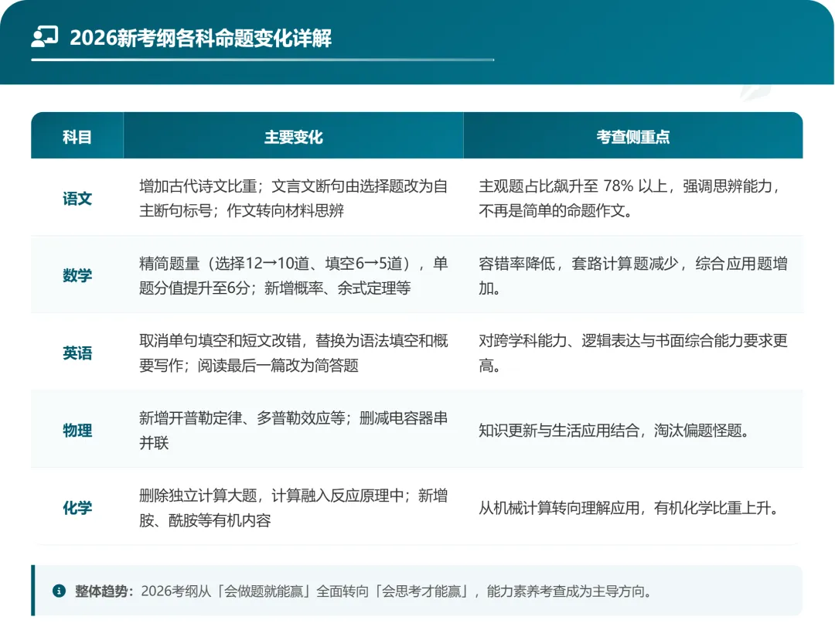Click the cell 知识更新与生活应用结合，淘汰偏题怪题。
Viewport: 835px width, 644px height.
633,430
